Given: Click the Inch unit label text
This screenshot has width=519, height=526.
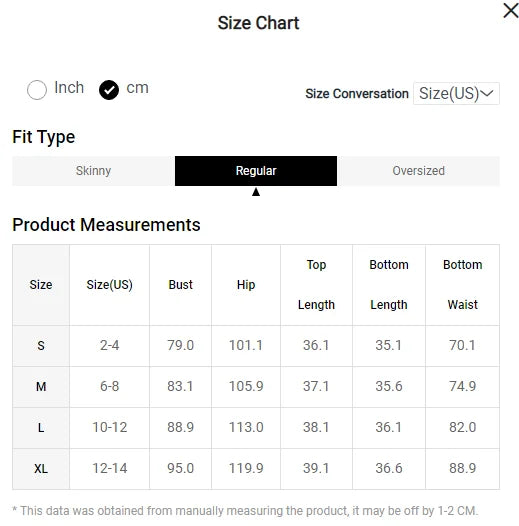Looking at the screenshot, I should pos(69,88).
